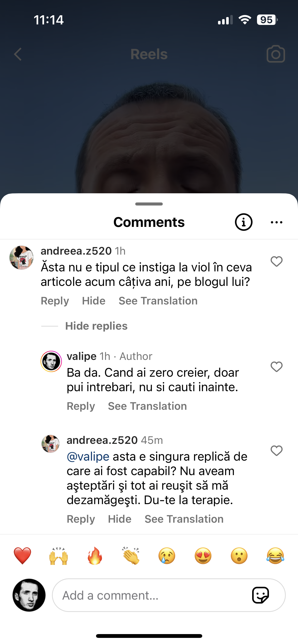Like andreea.z520's first comment
The height and width of the screenshot is (644, 298).
276,261
